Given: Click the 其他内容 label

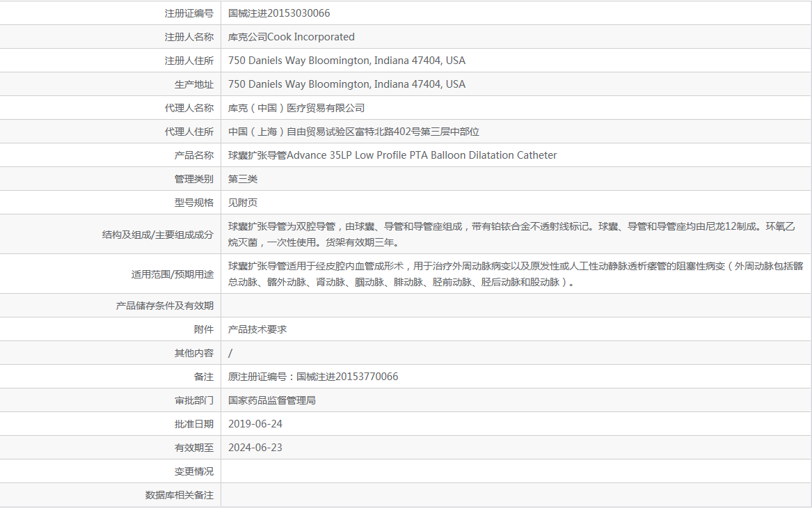Looking at the screenshot, I should (194, 353).
